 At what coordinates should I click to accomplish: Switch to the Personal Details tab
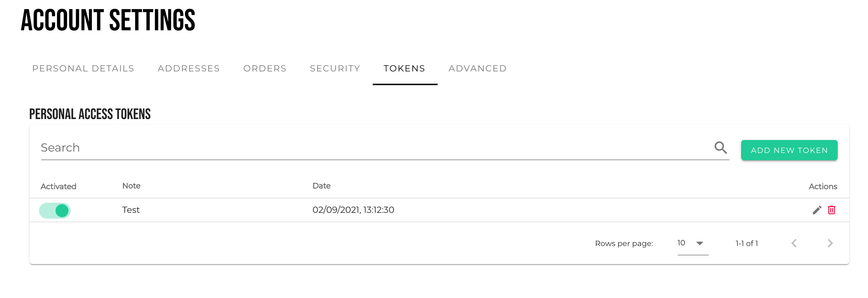tap(83, 69)
